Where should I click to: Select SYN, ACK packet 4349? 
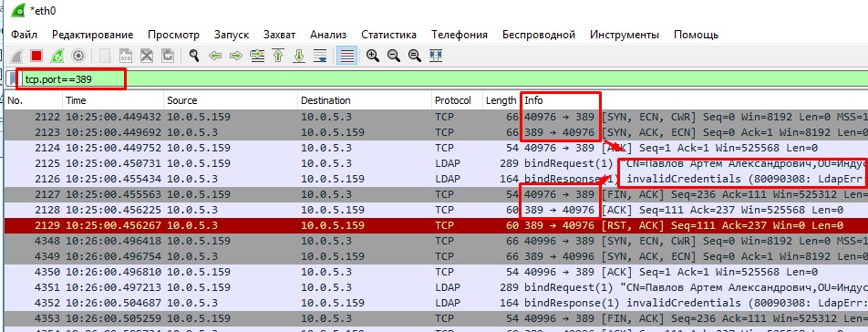click(x=436, y=256)
